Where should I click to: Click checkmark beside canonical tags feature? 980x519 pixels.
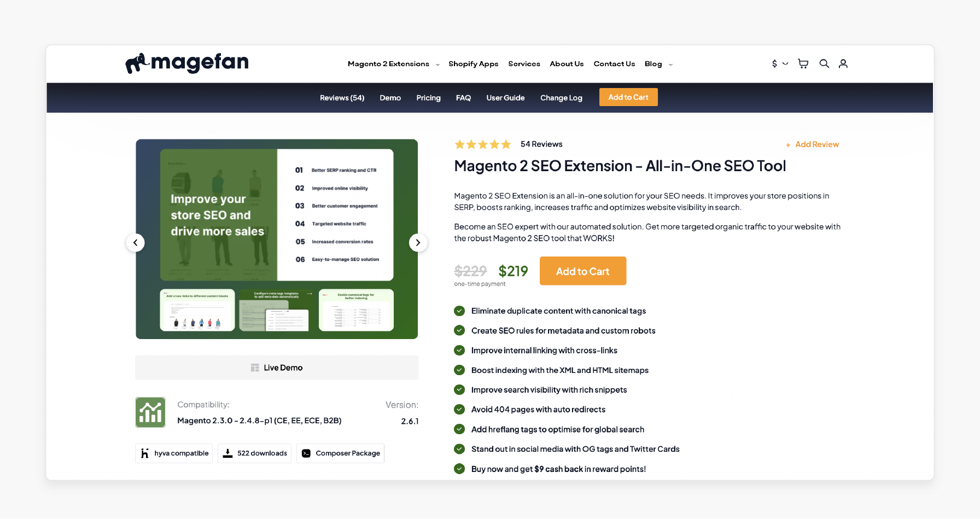[x=459, y=311]
